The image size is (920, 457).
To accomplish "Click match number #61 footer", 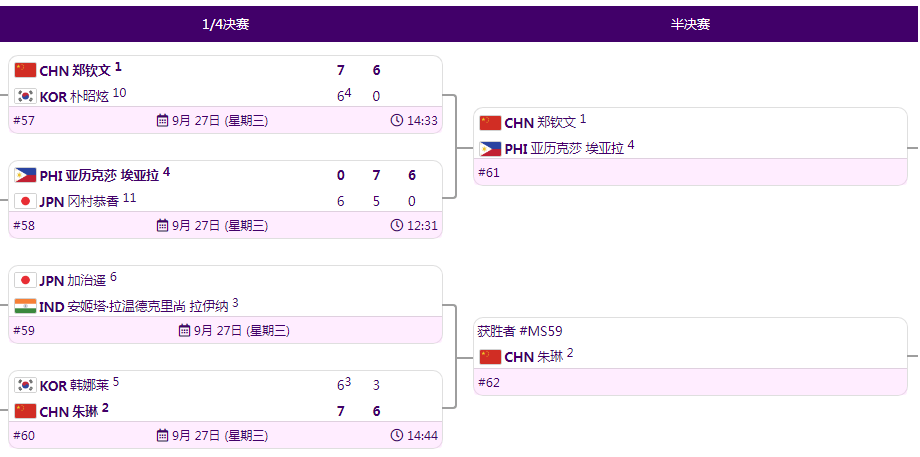I will point(489,173).
